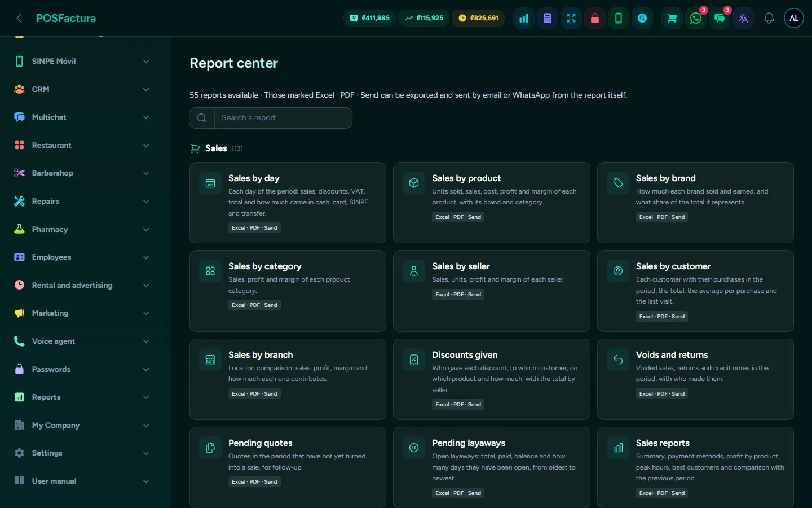Click Excel PDF Send tag on Discounts given
The width and height of the screenshot is (812, 508).
click(x=458, y=404)
